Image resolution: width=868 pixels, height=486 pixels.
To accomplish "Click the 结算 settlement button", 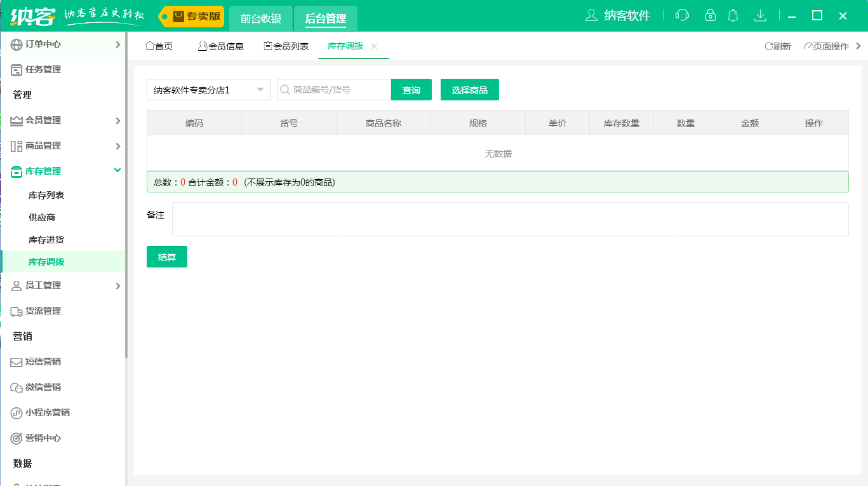I will point(166,257).
